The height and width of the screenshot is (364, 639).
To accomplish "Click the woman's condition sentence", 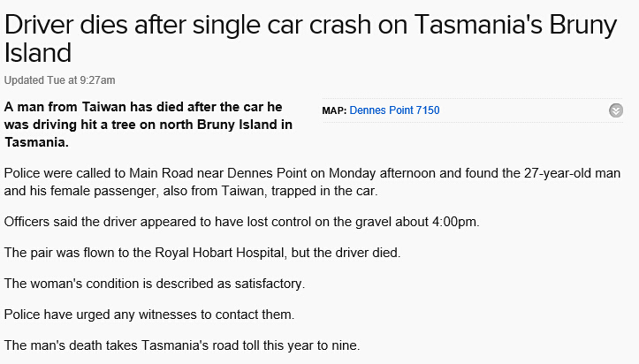I will (154, 284).
